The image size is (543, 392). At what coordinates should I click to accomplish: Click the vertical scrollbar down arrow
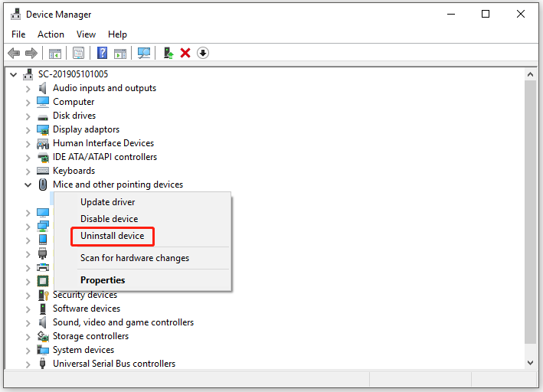click(x=530, y=362)
